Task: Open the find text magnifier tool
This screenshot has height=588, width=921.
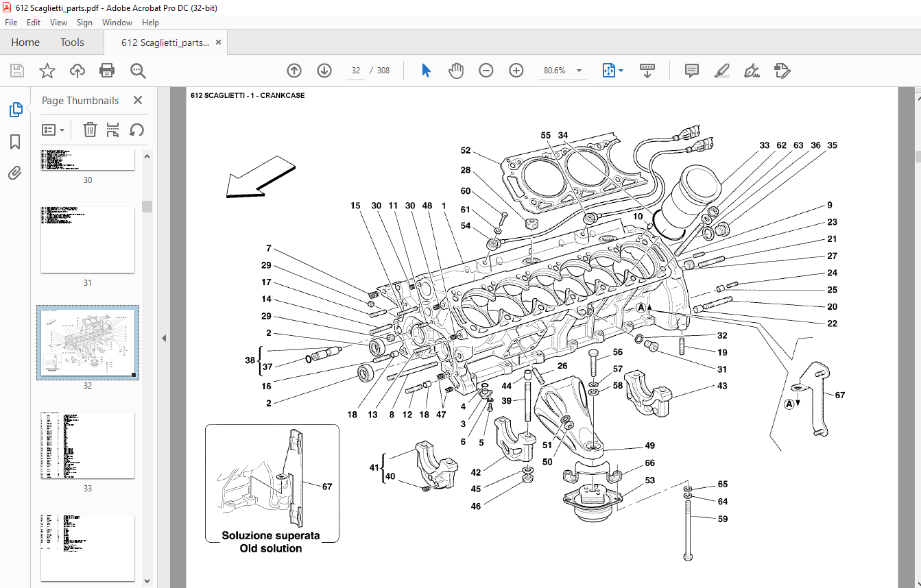Action: tap(138, 71)
